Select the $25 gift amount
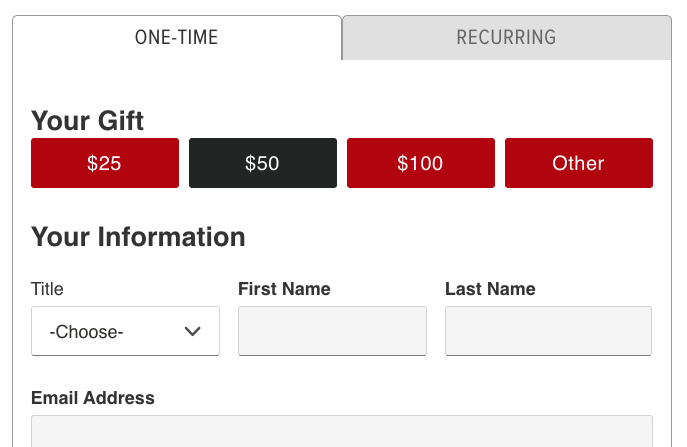Viewport: 687px width, 447px height. (105, 163)
